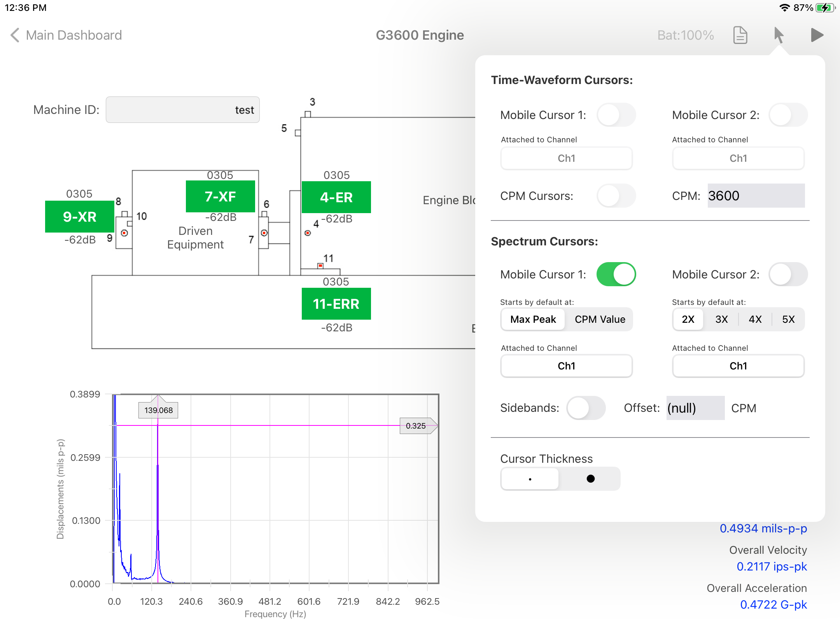Viewport: 840px width, 630px height.
Task: Tap the 12:36 PM clock
Action: (x=26, y=8)
